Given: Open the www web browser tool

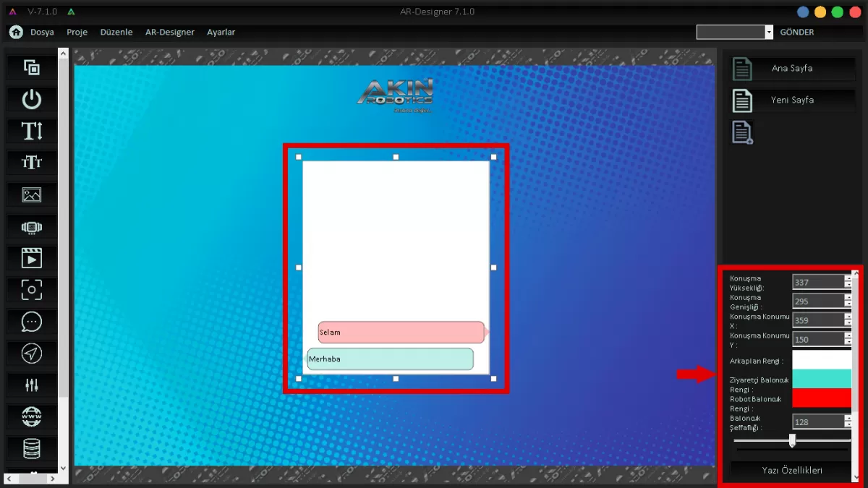Looking at the screenshot, I should coord(32,416).
